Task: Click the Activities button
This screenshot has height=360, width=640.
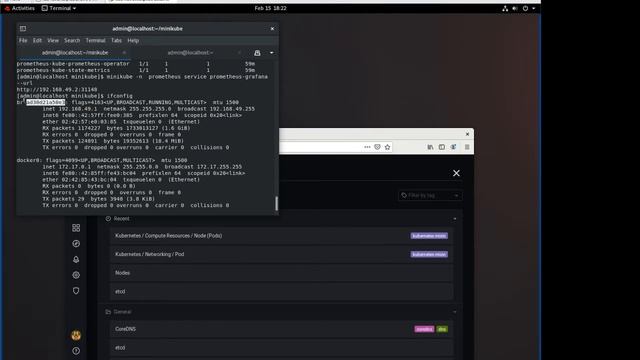Action: [x=20, y=8]
